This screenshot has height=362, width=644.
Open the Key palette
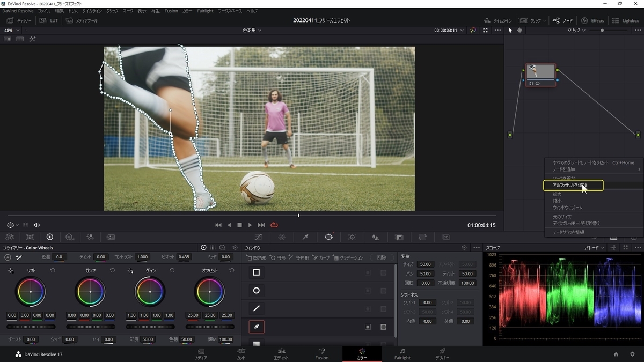399,237
